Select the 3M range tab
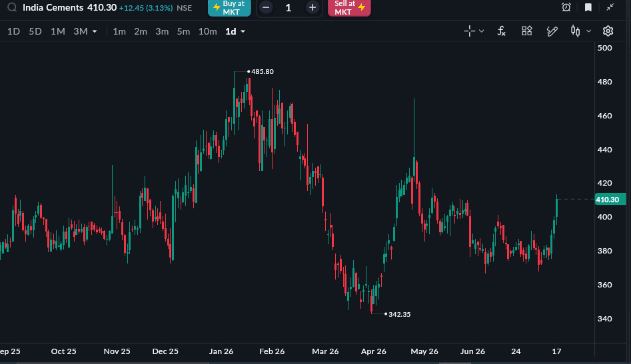This screenshot has width=631, height=364. tap(81, 31)
